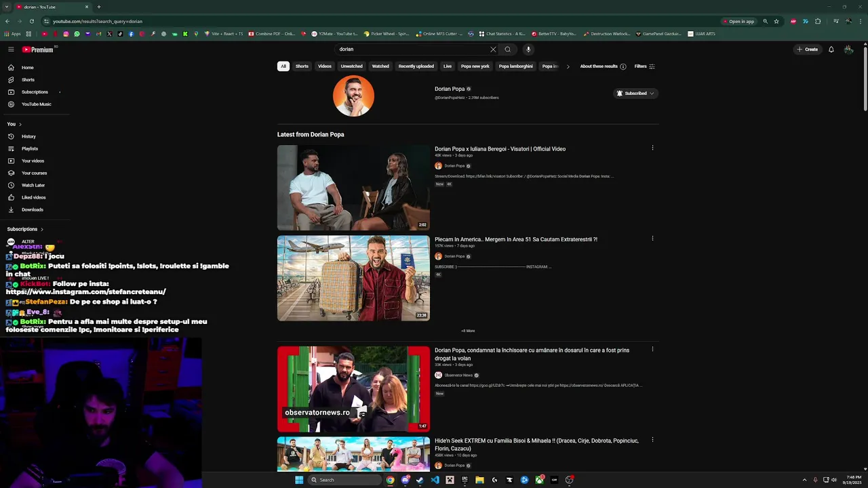Image resolution: width=868 pixels, height=488 pixels.
Task: Open the observatornews.ro video thumbnail
Action: 353,389
